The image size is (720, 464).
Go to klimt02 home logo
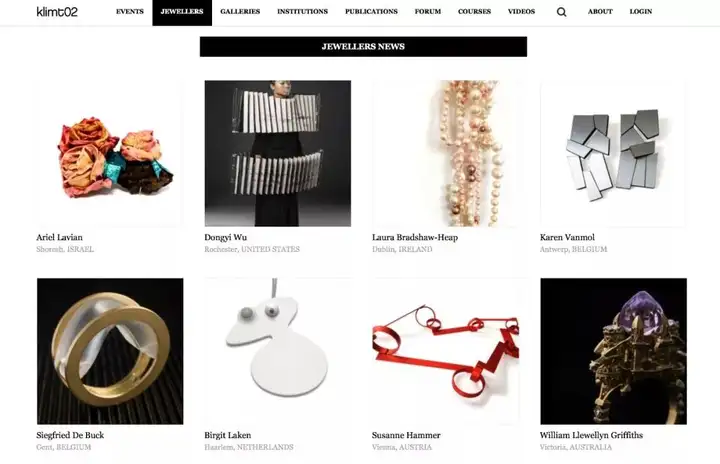click(x=57, y=11)
